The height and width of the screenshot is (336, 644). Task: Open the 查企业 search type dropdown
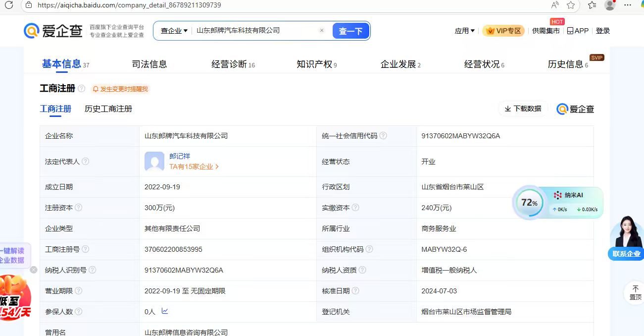coord(174,31)
